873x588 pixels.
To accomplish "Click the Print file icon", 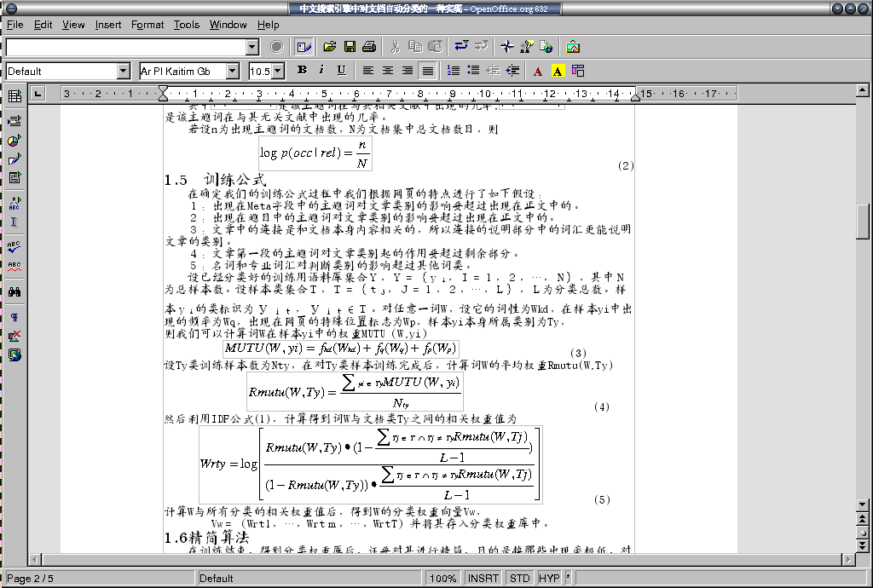I will point(369,47).
